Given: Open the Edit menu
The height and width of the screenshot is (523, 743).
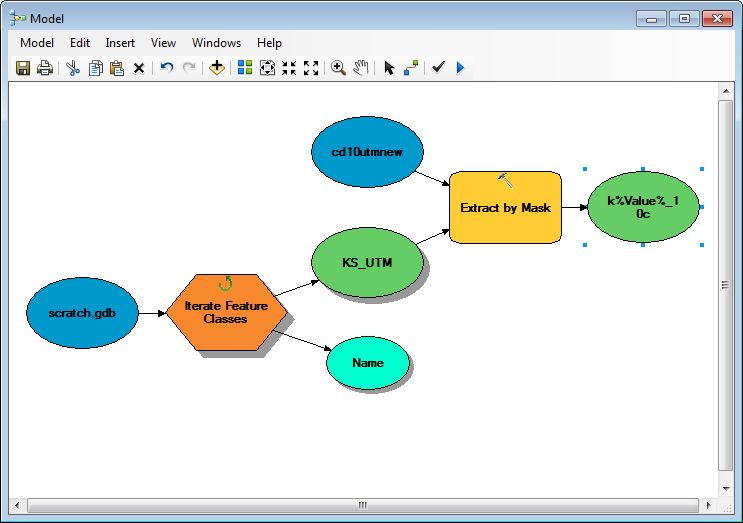Looking at the screenshot, I should [80, 43].
